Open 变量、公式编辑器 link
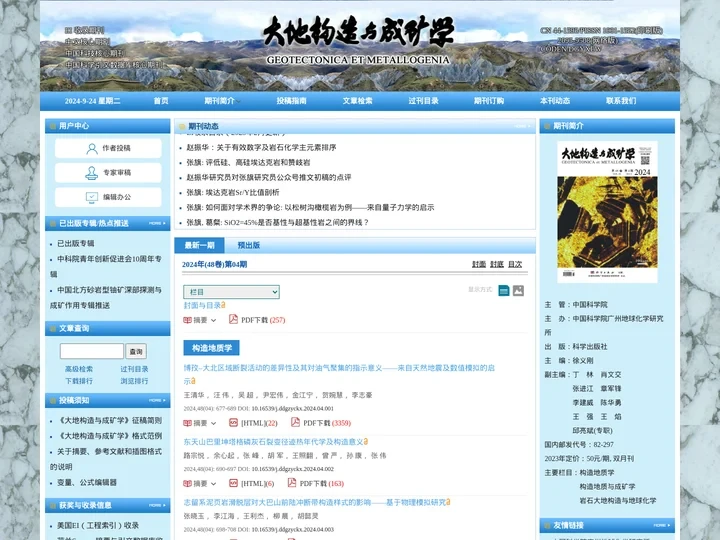Screen dimensions: 720x540 (87, 483)
